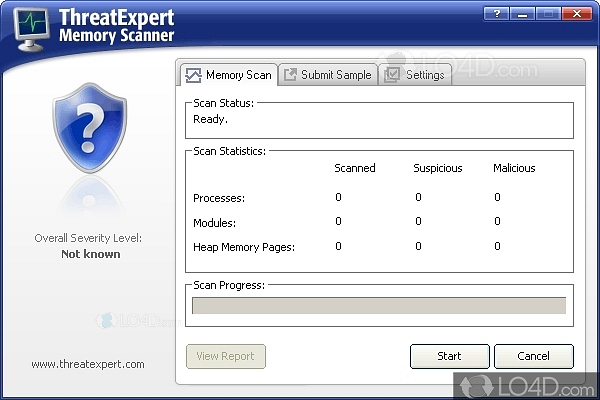Click the Memory Scan tab icon

tap(193, 75)
